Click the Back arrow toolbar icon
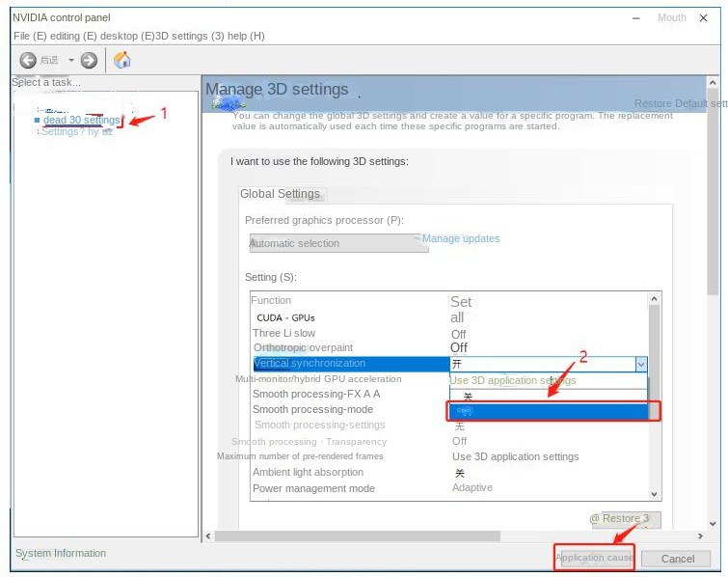The height and width of the screenshot is (577, 728). tap(28, 60)
